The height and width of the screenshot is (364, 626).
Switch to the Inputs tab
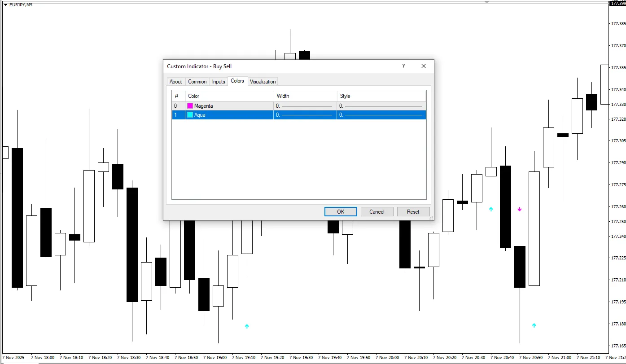219,82
